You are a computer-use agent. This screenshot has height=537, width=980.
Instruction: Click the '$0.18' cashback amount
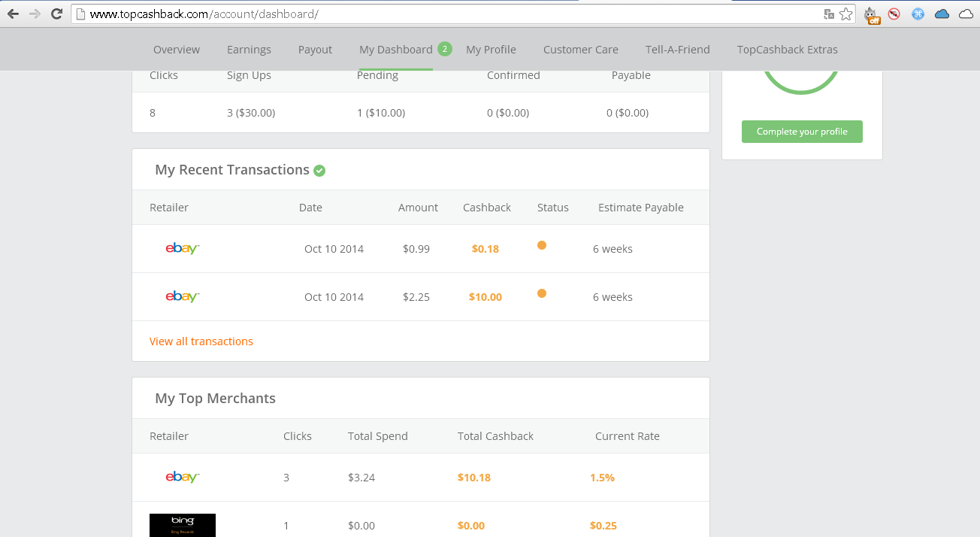pos(485,249)
